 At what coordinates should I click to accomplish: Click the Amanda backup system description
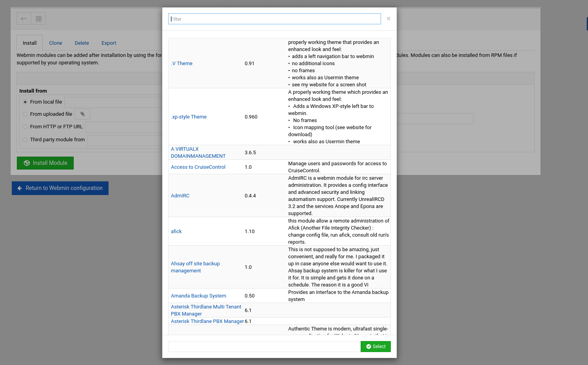coord(338,296)
